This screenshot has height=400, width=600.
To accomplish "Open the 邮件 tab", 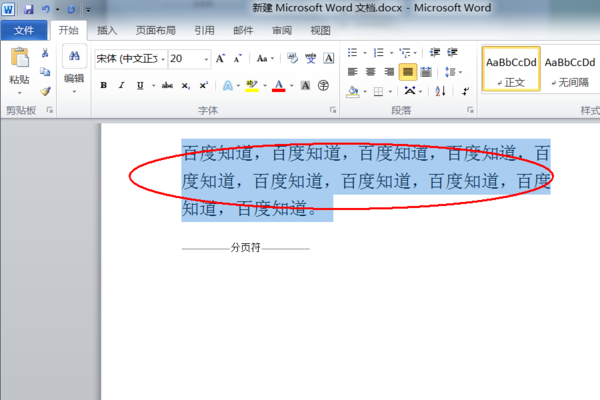I will coord(243,30).
